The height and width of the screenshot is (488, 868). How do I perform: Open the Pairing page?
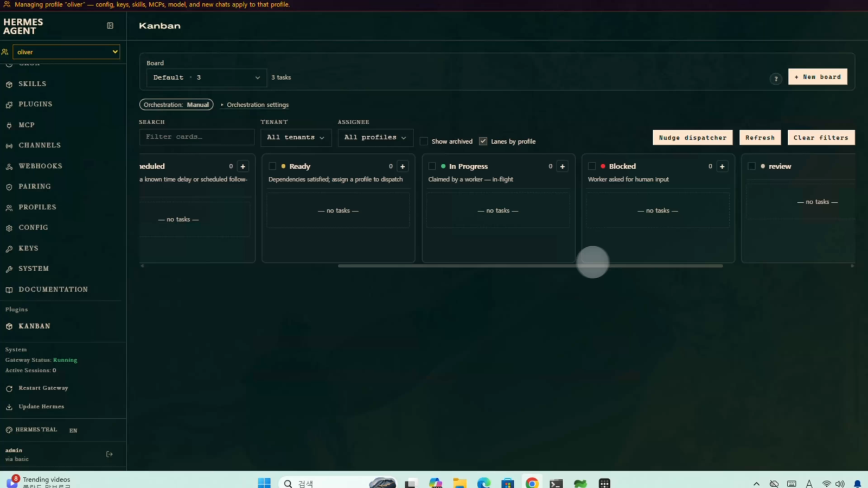[34, 187]
